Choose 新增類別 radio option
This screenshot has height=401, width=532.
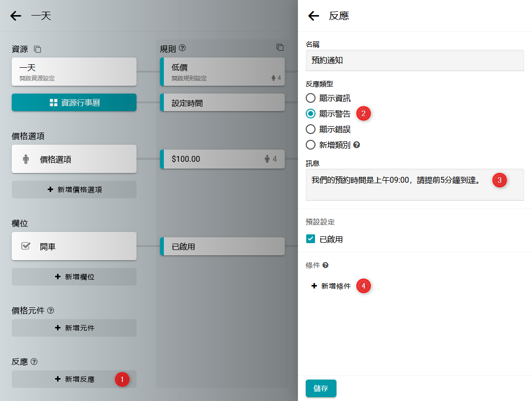[x=311, y=145]
